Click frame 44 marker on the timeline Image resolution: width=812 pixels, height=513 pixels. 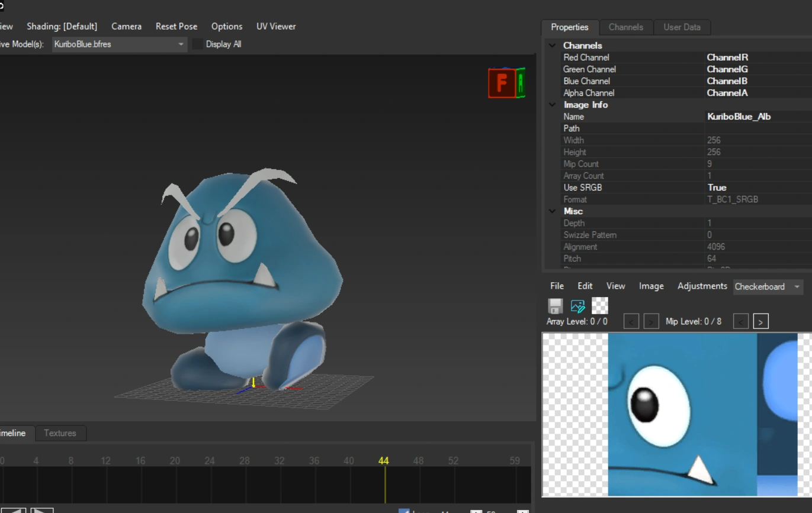[x=384, y=461]
